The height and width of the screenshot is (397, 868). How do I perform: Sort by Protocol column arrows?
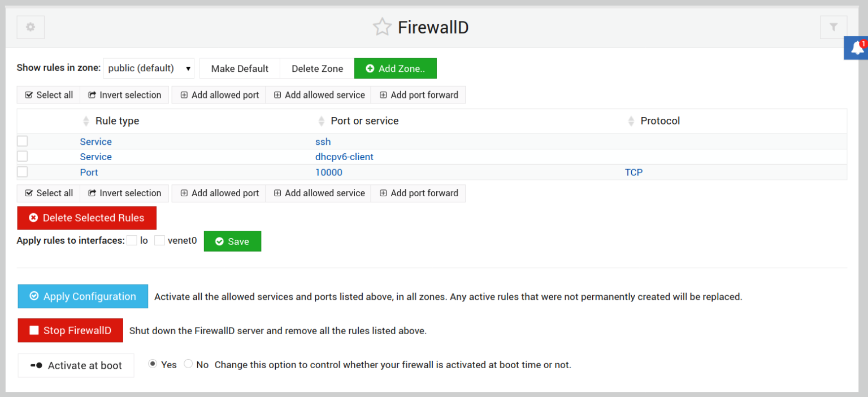[x=631, y=121]
